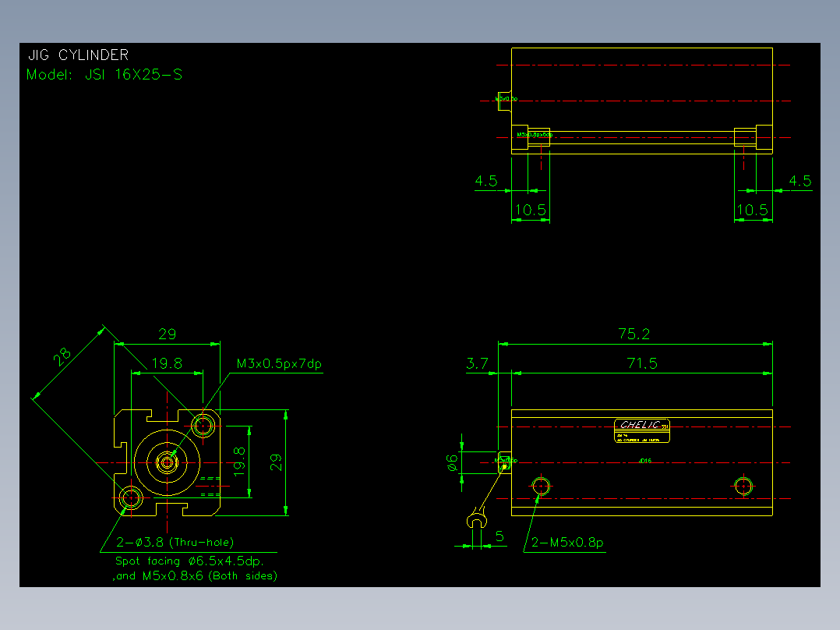The image size is (840, 630).
Task: Select the small ø16 bore label
Action: click(x=645, y=461)
